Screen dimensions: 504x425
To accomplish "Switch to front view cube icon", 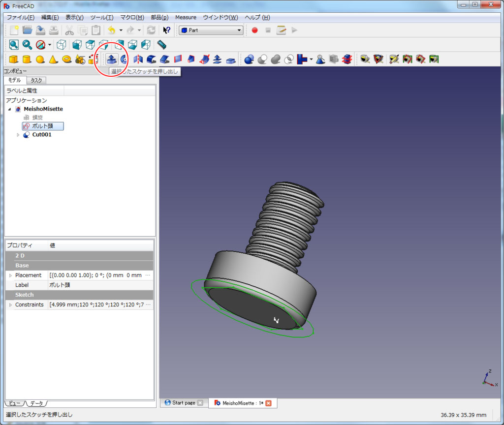I will tap(77, 45).
